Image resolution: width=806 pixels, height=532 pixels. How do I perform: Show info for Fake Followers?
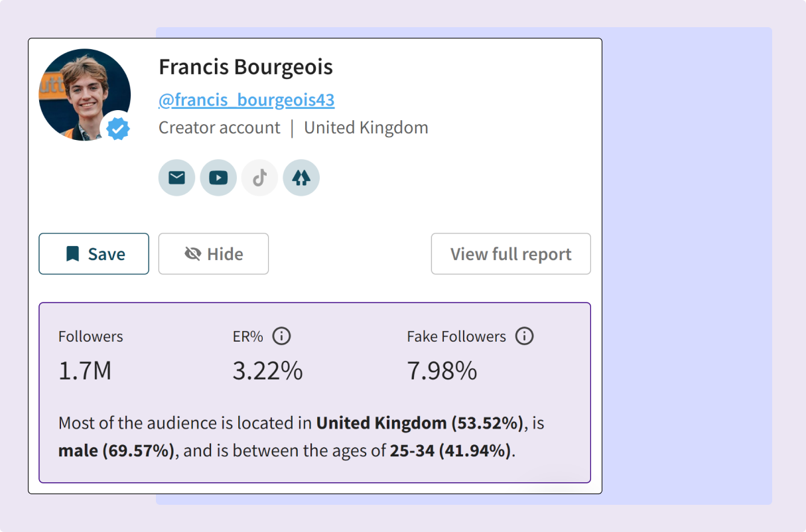(x=525, y=336)
